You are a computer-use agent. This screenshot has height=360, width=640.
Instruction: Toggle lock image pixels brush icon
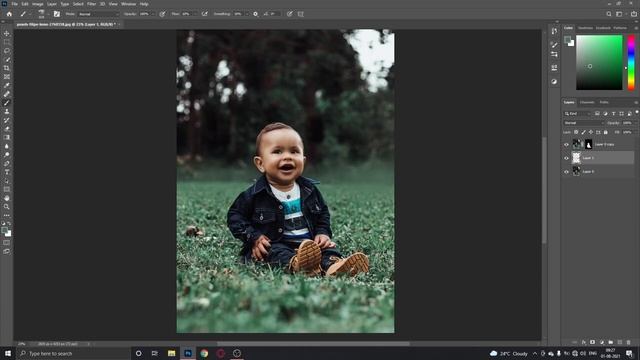[x=583, y=132]
